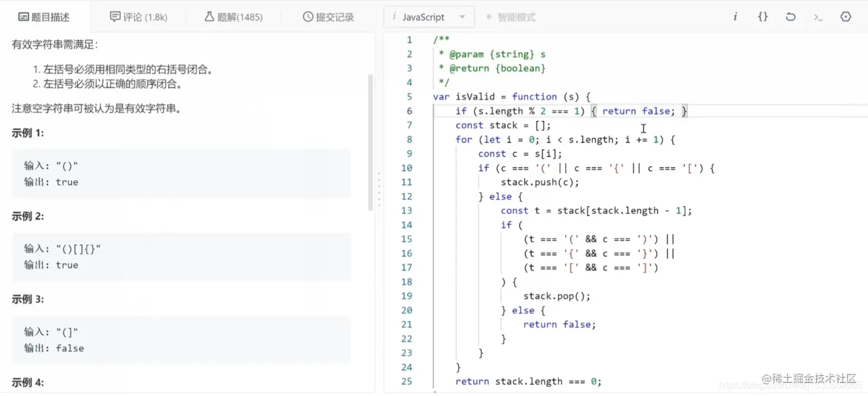The image size is (868, 396).
Task: Click the info 'i' icon in editor toolbar
Action: [735, 17]
